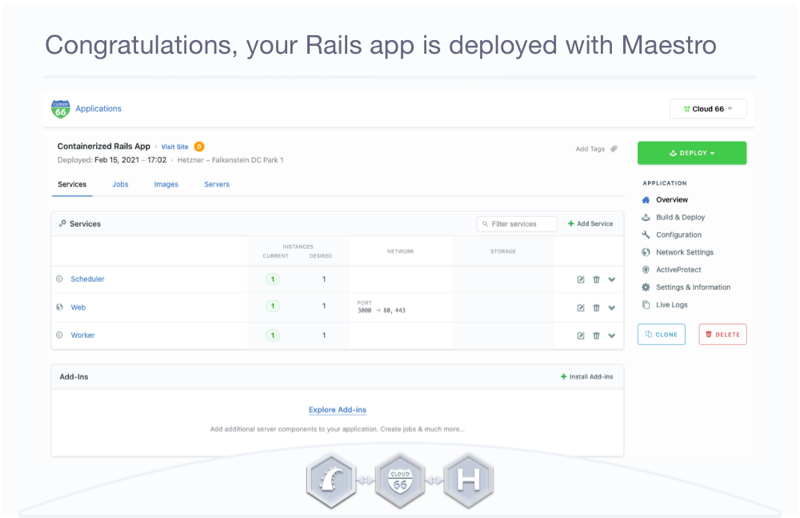800x518 pixels.
Task: Click the Build & Deploy icon
Action: point(646,217)
